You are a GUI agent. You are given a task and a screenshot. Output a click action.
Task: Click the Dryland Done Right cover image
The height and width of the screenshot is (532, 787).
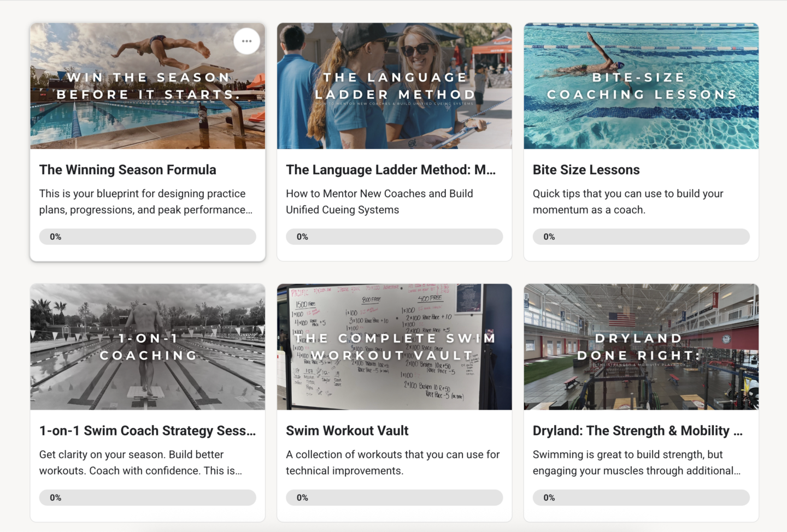(x=641, y=346)
